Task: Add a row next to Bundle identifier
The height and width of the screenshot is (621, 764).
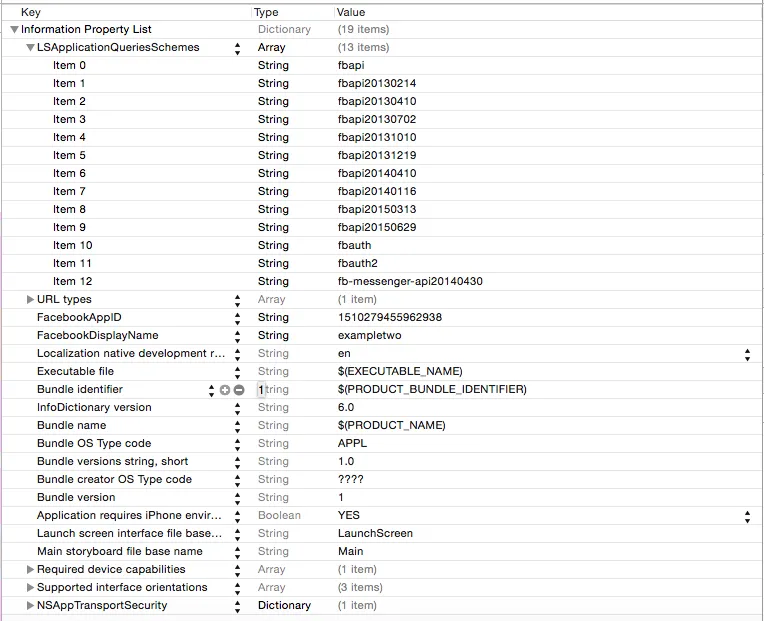Action: click(225, 390)
